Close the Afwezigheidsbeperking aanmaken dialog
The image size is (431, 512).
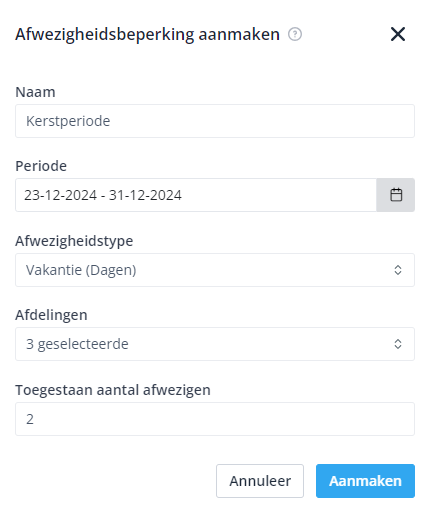(398, 34)
